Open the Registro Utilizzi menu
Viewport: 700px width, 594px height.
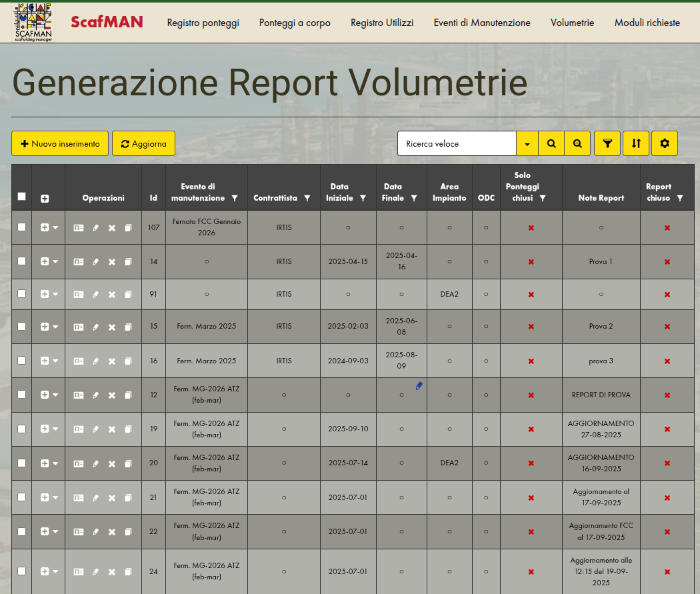(x=382, y=23)
